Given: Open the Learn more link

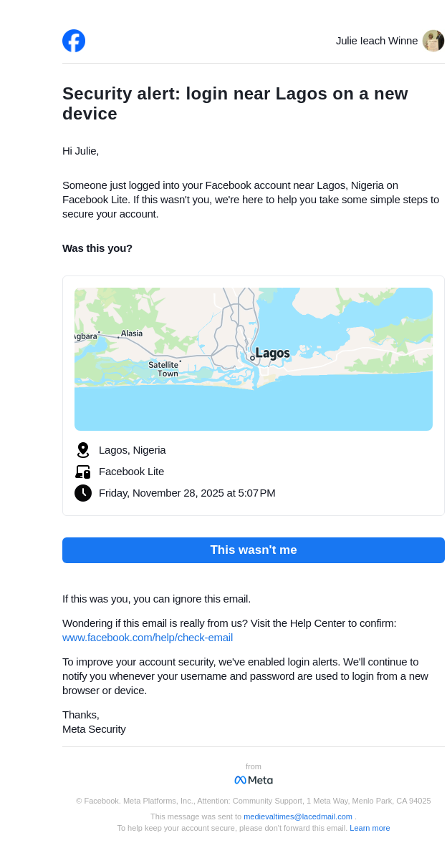Looking at the screenshot, I should coord(370,828).
